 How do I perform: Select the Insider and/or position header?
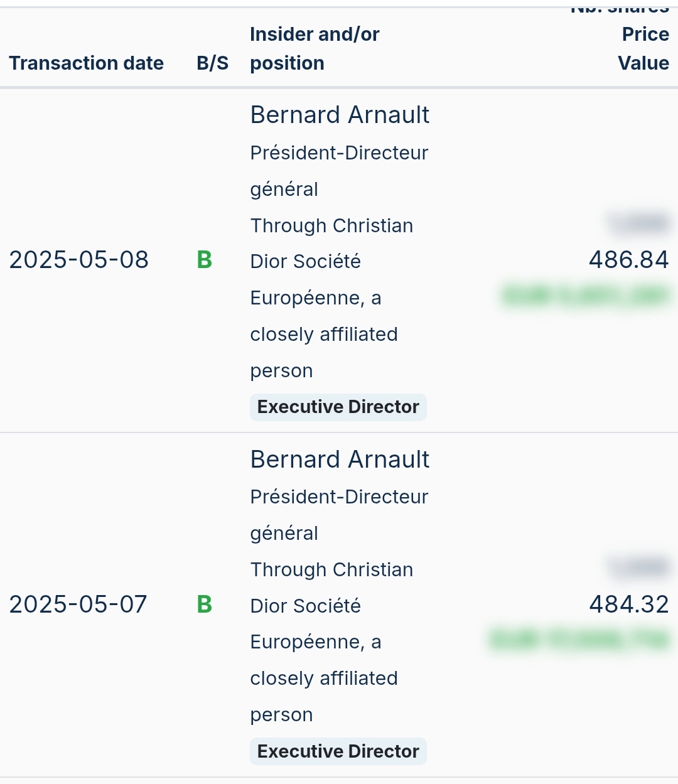(314, 48)
